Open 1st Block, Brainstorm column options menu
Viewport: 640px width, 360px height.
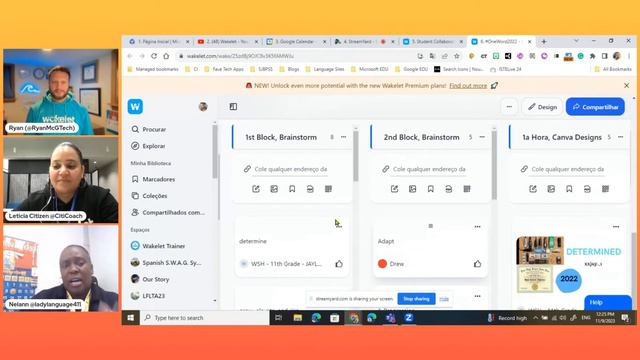click(x=344, y=137)
